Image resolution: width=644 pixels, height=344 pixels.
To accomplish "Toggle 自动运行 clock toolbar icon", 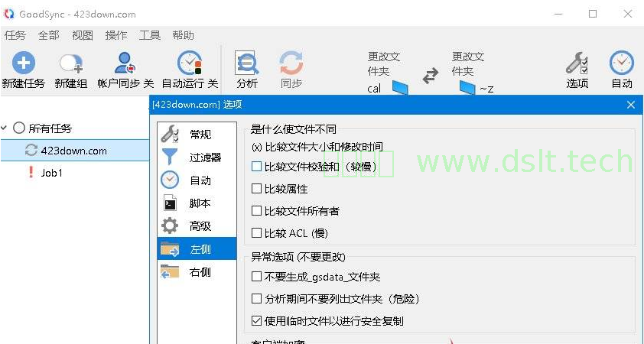I will tap(190, 63).
